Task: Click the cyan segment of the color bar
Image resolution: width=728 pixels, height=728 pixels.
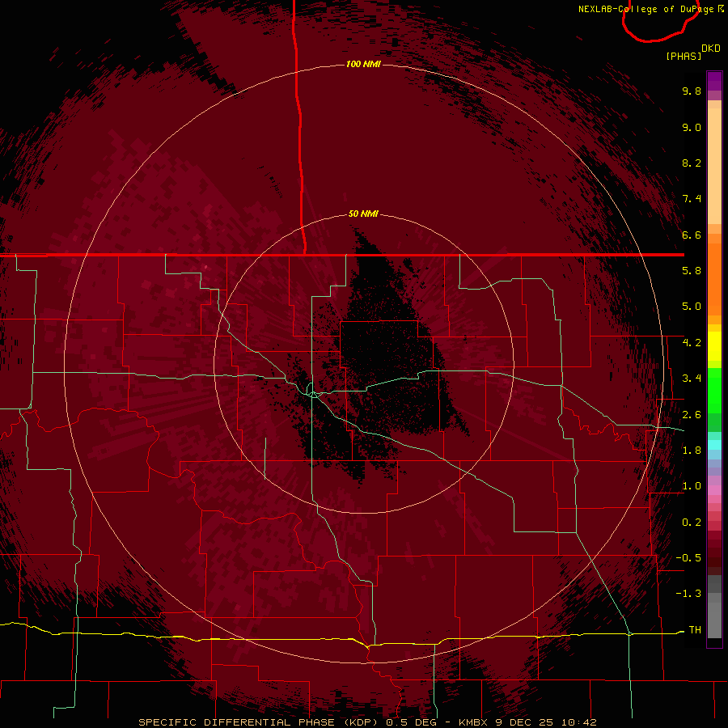Action: (714, 445)
